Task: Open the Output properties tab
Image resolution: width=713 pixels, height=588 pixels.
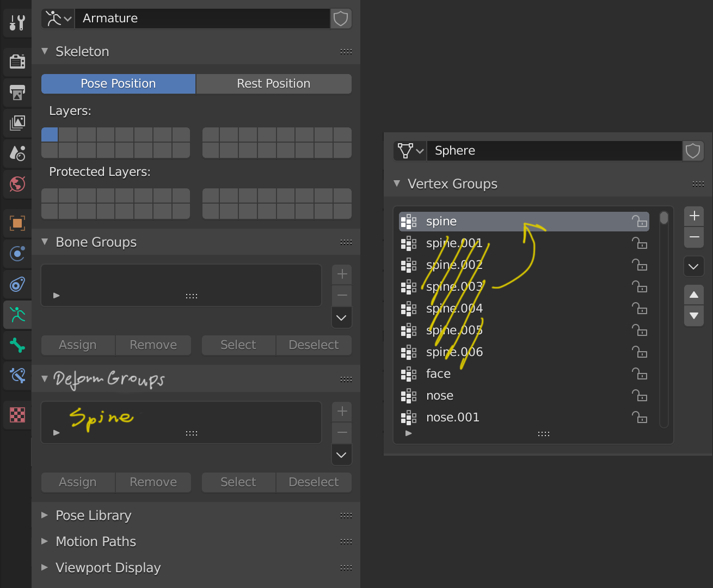Action: [x=17, y=92]
